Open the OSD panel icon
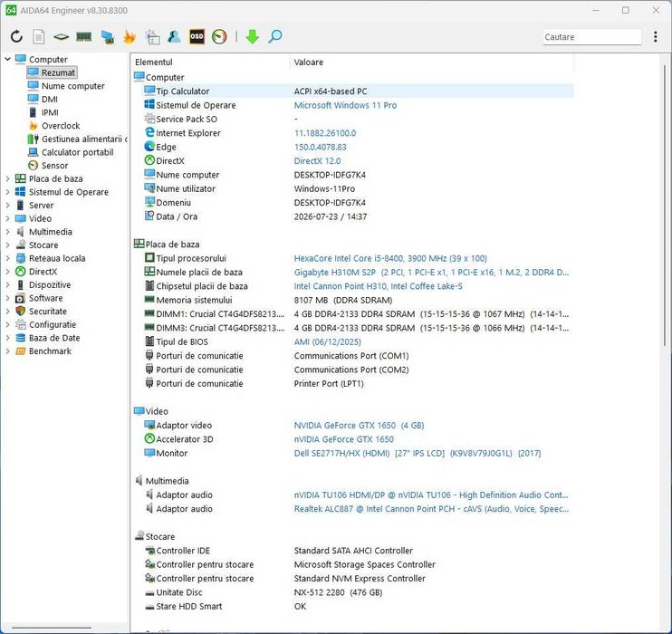 197,36
